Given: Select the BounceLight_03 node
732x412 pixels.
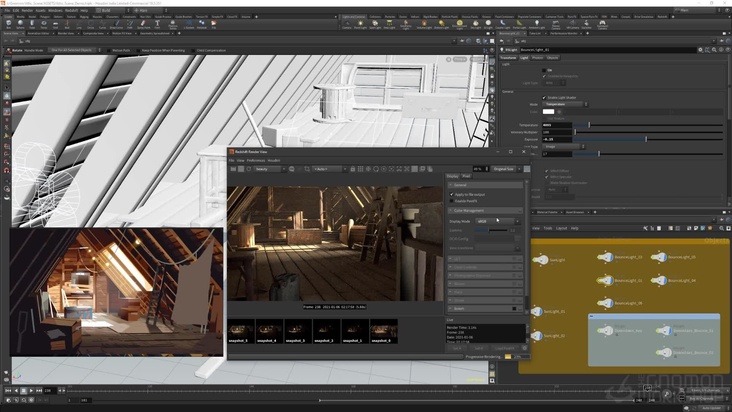Looking at the screenshot, I should click(605, 257).
